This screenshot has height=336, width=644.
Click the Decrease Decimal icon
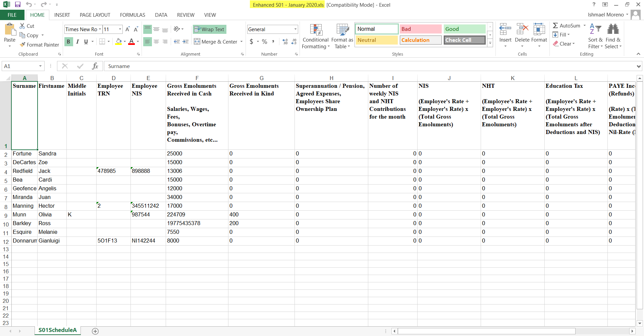(x=294, y=42)
